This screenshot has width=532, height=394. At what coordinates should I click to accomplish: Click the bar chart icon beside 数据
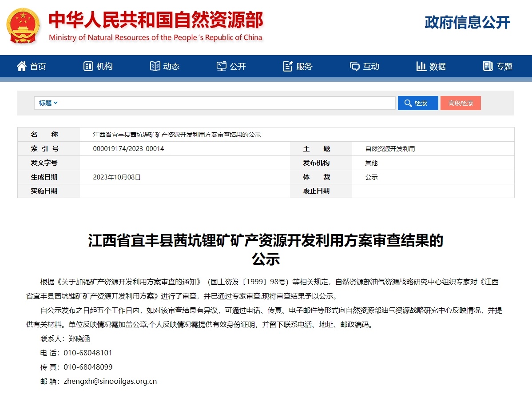(x=421, y=66)
